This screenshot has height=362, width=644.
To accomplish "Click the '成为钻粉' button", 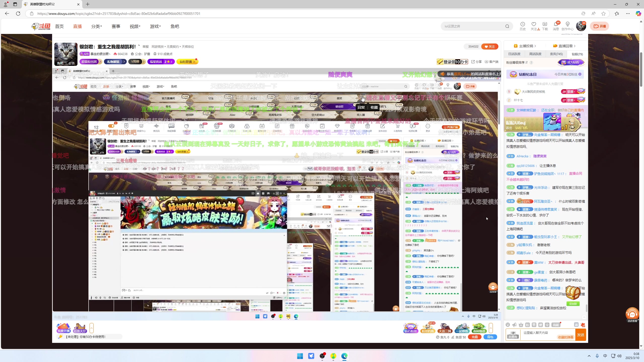I will tap(571, 62).
